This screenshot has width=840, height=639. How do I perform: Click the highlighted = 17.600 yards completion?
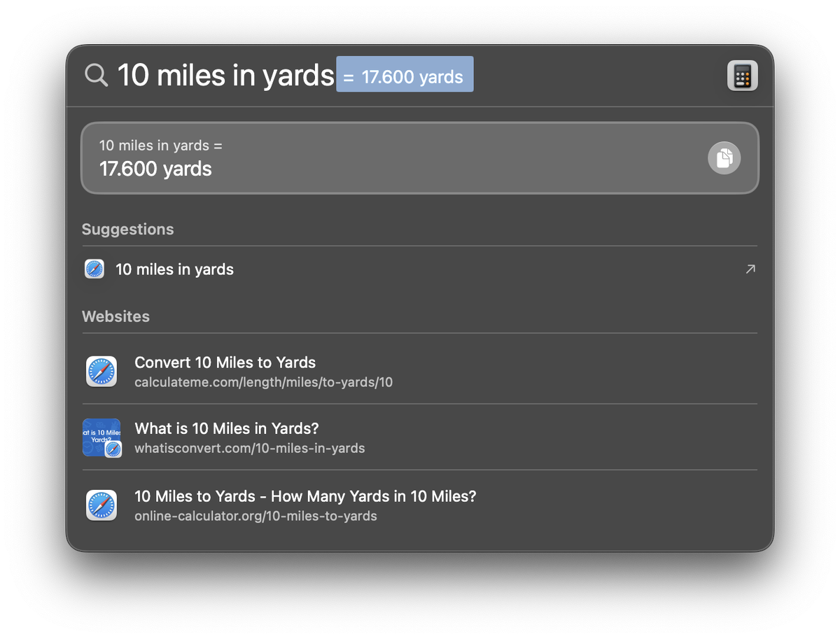[x=405, y=74]
